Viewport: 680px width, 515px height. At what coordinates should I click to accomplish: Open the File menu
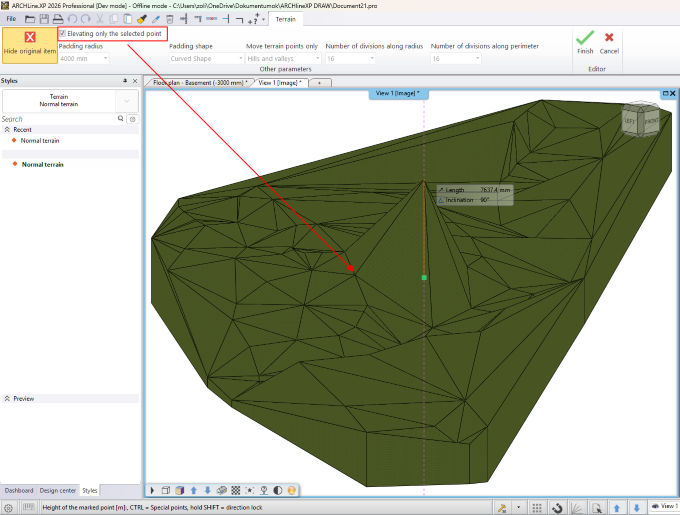(11, 19)
